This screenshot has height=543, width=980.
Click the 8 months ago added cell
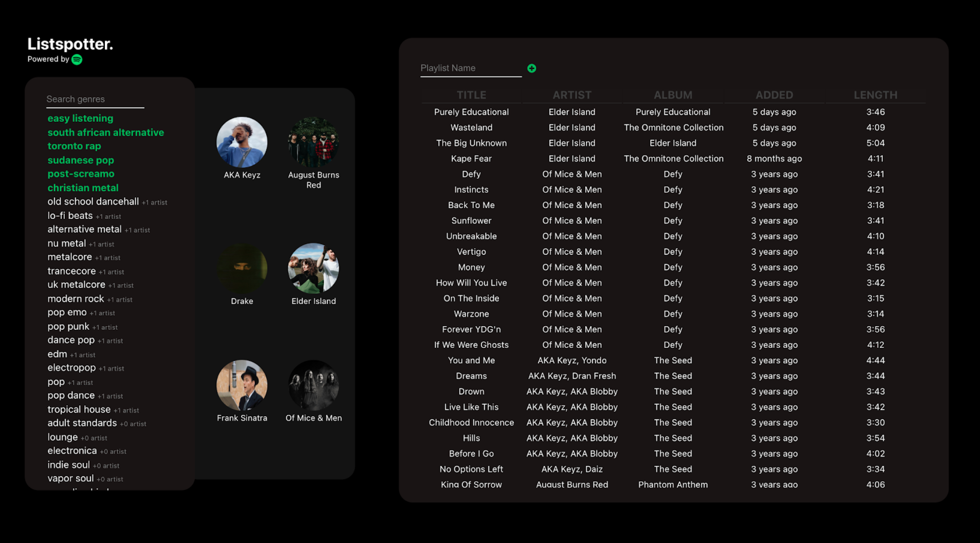pyautogui.click(x=774, y=159)
